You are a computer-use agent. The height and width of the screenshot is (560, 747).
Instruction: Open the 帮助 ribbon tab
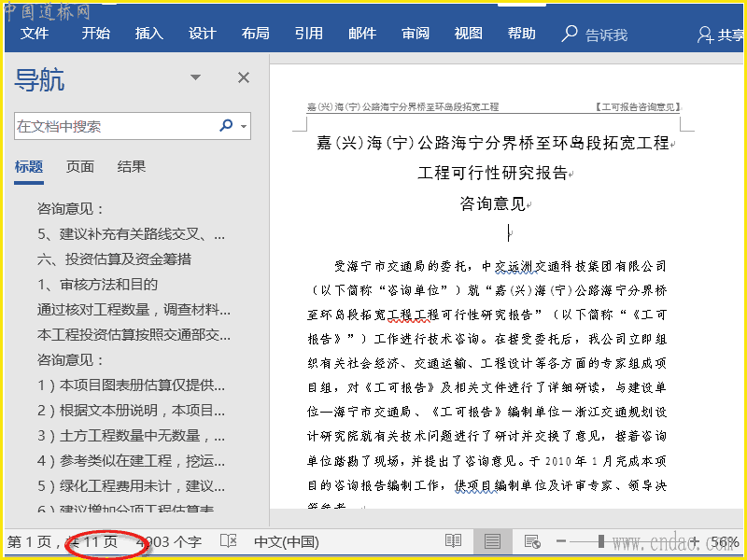click(x=522, y=34)
